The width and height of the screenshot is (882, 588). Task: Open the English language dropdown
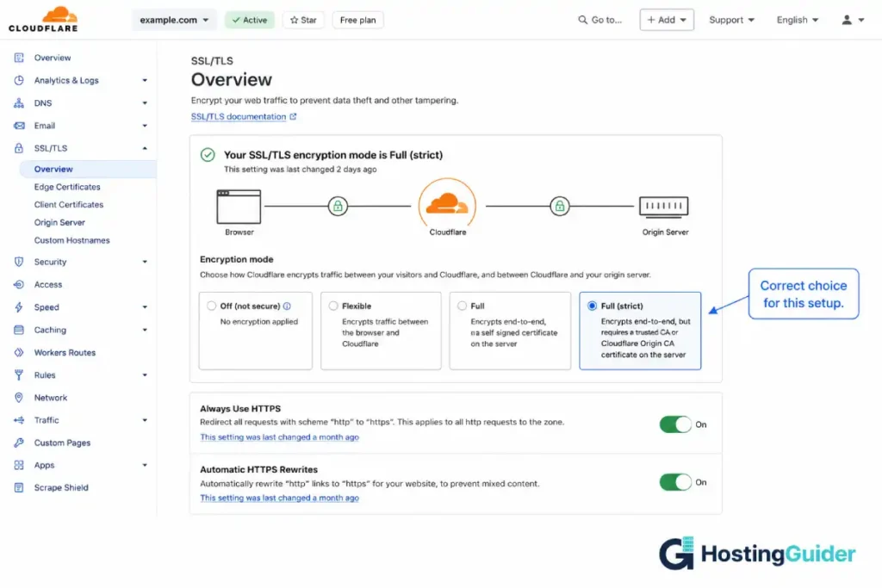coord(797,20)
